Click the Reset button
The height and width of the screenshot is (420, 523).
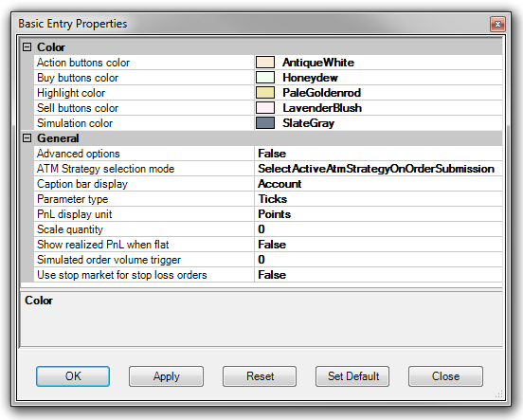[260, 376]
